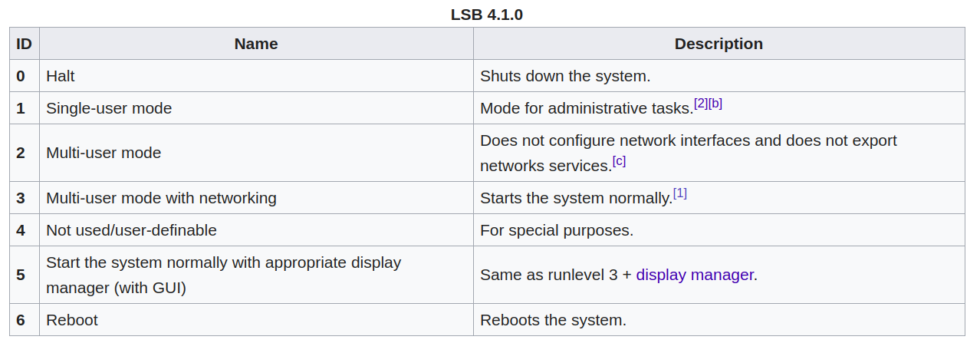
Task: Open citation [1] after Starts the system normally
Action: [679, 193]
